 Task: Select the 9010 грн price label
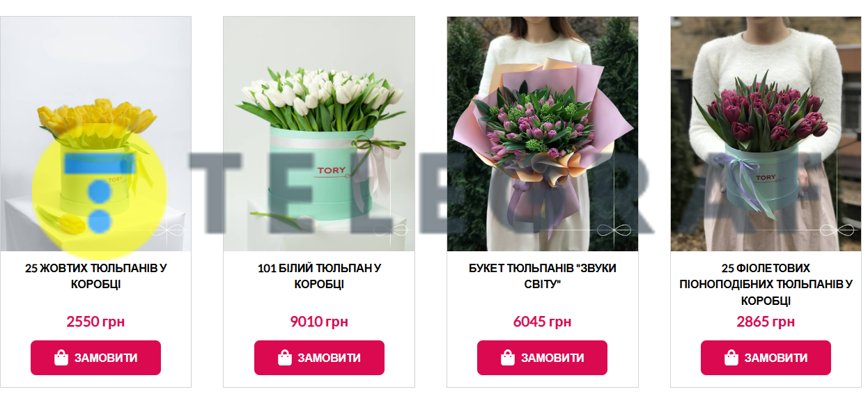[x=319, y=322]
